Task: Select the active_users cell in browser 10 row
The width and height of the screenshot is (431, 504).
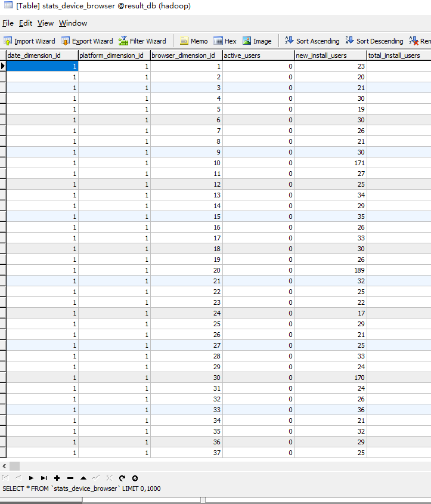Action: click(259, 163)
